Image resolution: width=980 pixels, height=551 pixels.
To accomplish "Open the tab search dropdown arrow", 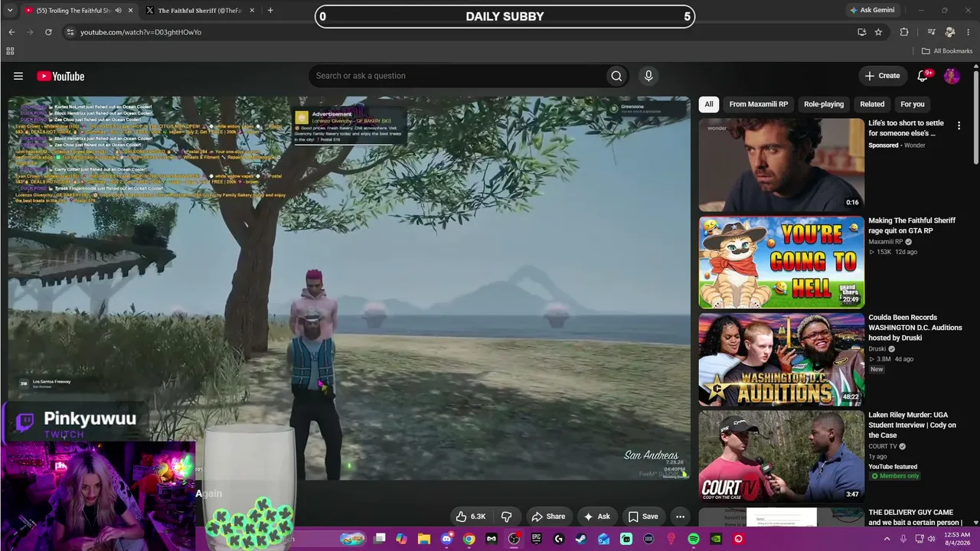I will pos(11,11).
